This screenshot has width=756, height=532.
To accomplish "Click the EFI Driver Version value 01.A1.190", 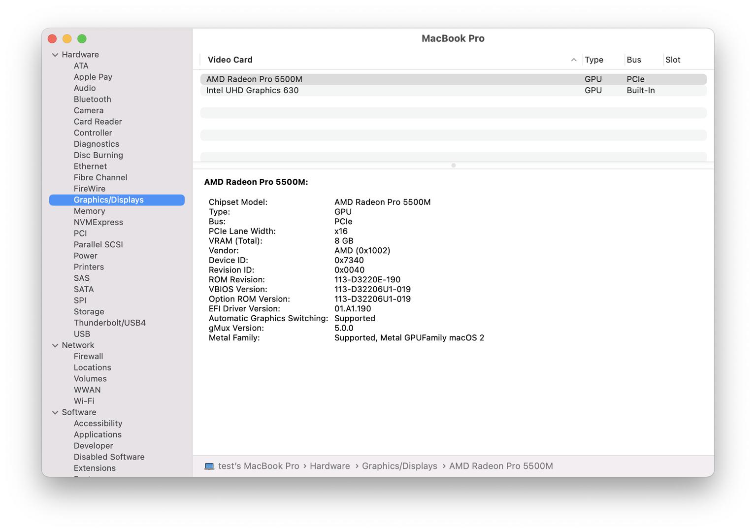I will (353, 308).
